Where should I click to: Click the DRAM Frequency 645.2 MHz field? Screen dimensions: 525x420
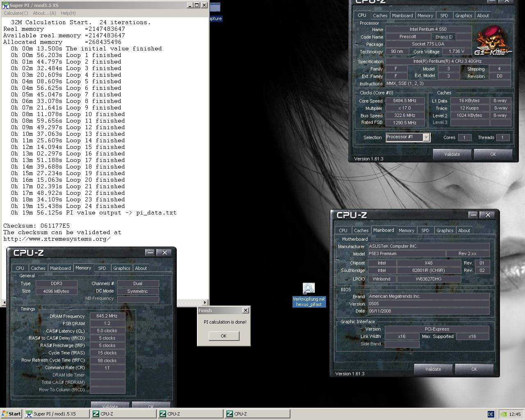[x=107, y=316]
